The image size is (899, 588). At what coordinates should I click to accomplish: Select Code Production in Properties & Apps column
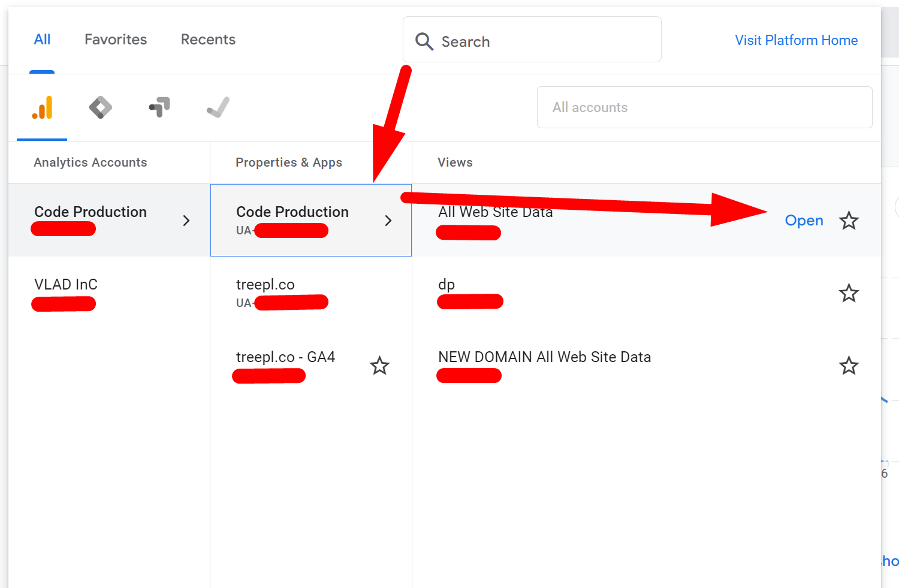click(311, 221)
